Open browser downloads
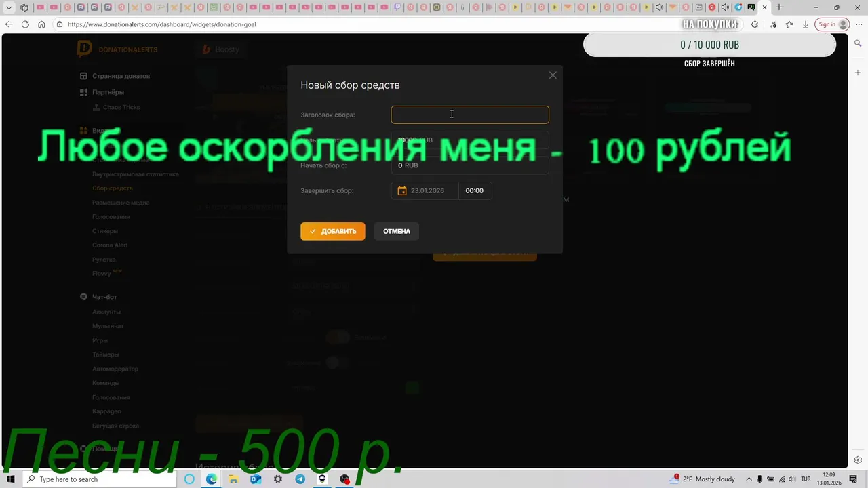The image size is (868, 488). [x=806, y=24]
